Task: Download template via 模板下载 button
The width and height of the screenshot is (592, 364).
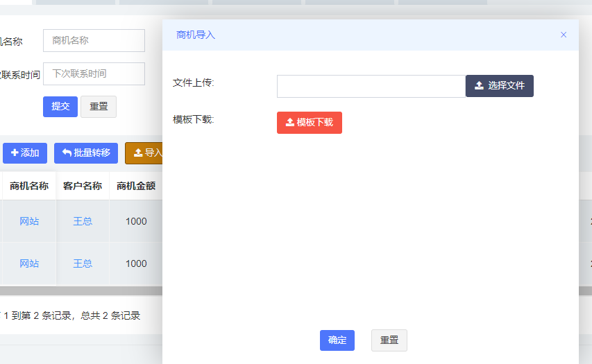Action: click(310, 123)
